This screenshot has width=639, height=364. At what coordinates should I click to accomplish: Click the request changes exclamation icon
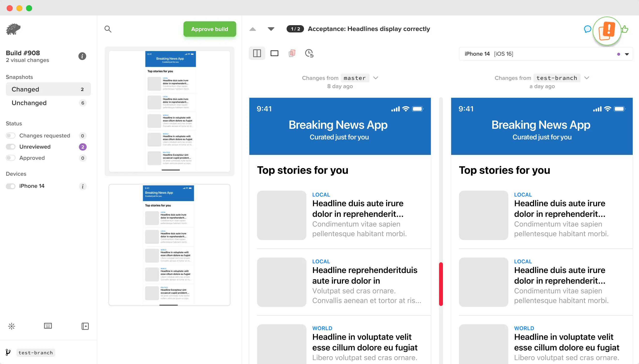point(607,30)
